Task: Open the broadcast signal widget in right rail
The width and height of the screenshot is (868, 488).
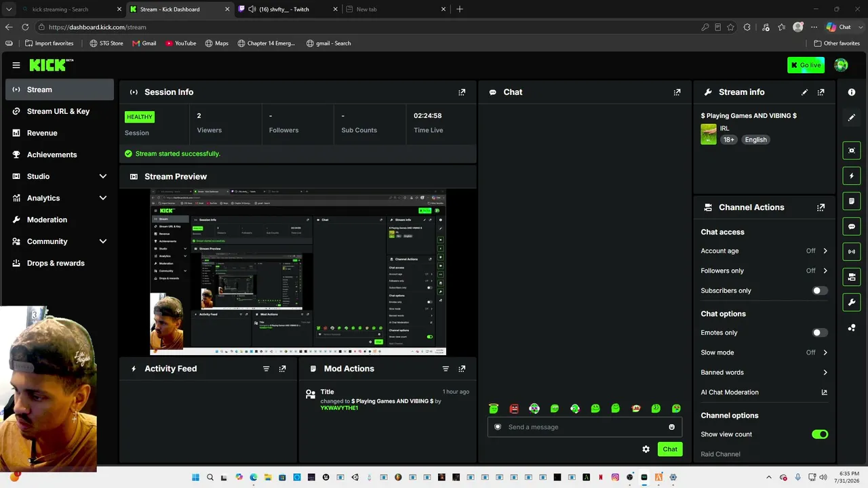Action: pos(852,251)
